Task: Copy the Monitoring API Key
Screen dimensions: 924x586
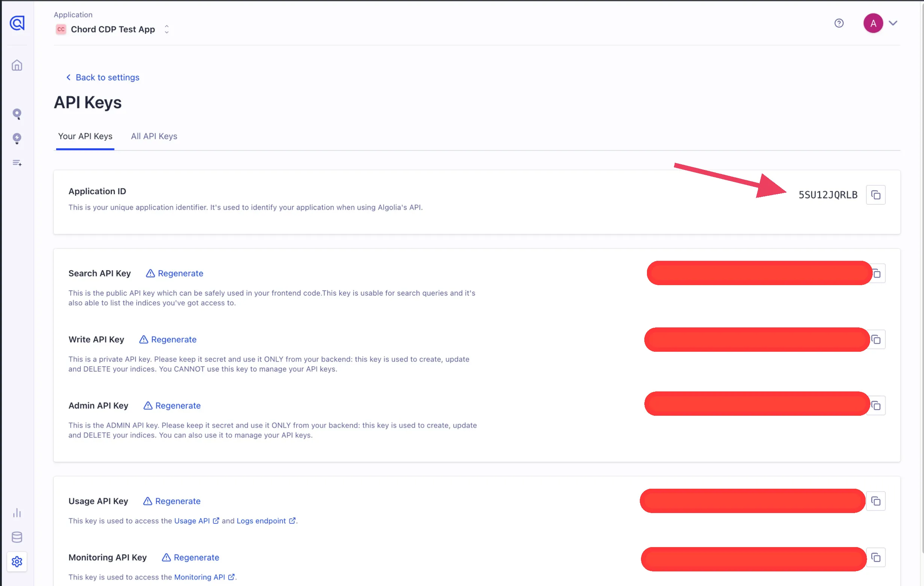Action: point(876,557)
